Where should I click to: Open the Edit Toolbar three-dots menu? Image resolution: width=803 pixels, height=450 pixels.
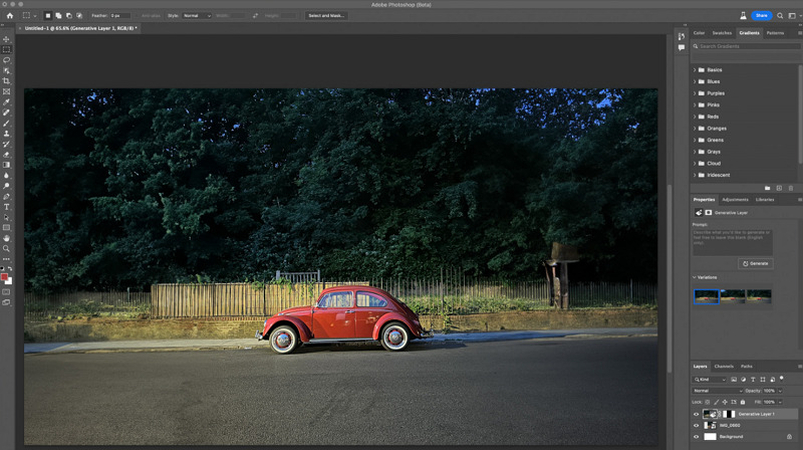6,259
